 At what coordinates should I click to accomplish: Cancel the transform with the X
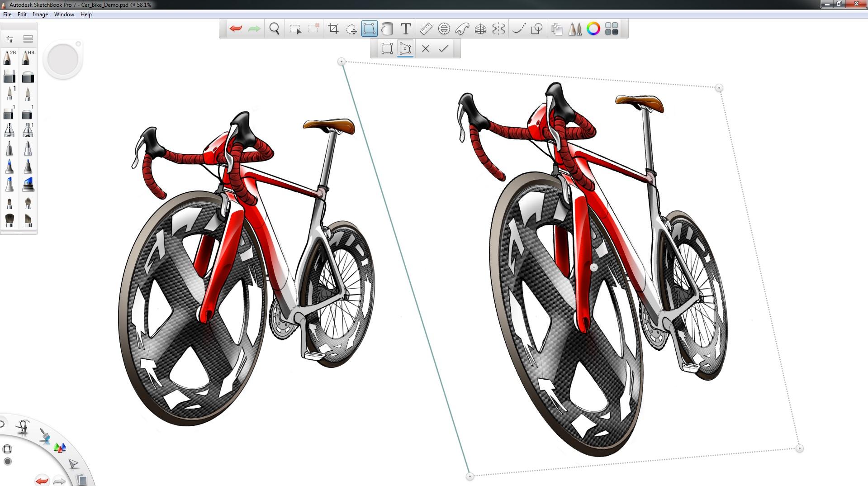click(x=425, y=48)
